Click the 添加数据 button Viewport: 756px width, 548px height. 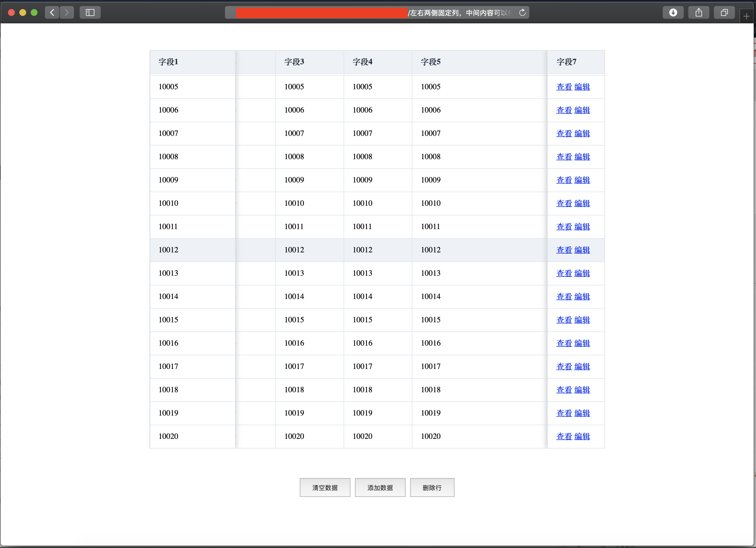pos(380,487)
